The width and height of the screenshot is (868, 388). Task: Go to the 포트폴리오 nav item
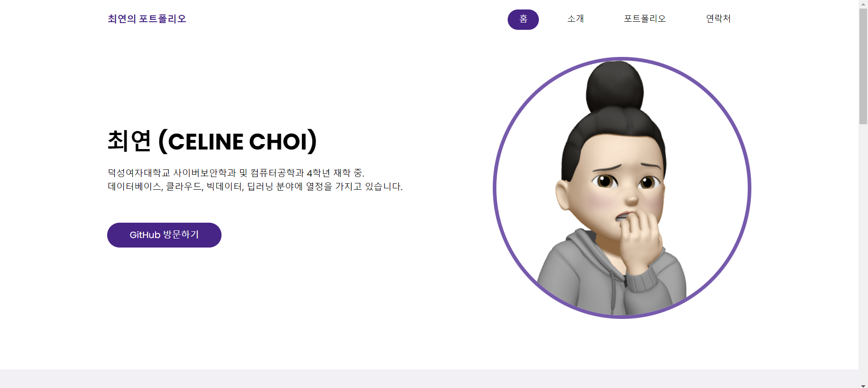[x=645, y=19]
